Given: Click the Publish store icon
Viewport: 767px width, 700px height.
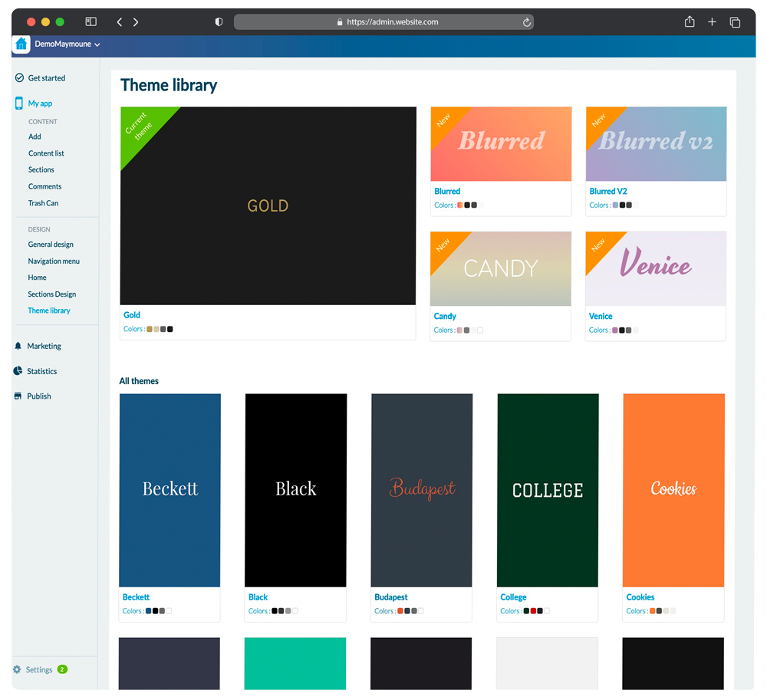Looking at the screenshot, I should pyautogui.click(x=18, y=396).
